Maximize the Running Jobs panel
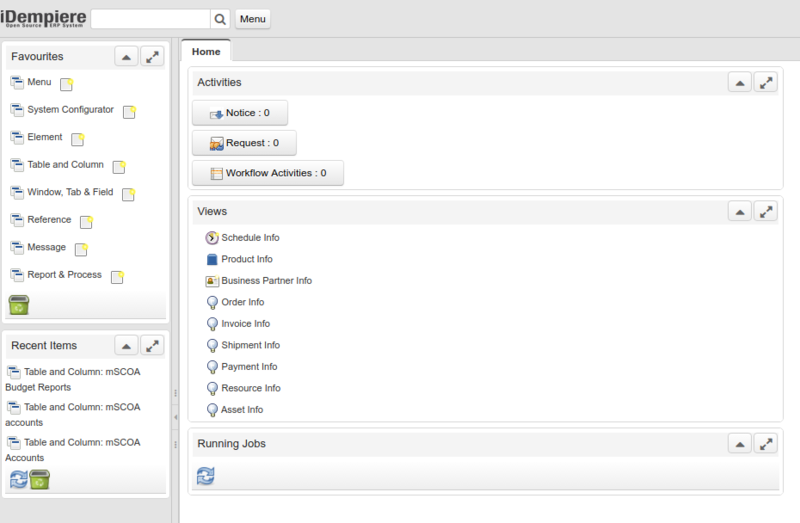800x523 pixels. 765,444
